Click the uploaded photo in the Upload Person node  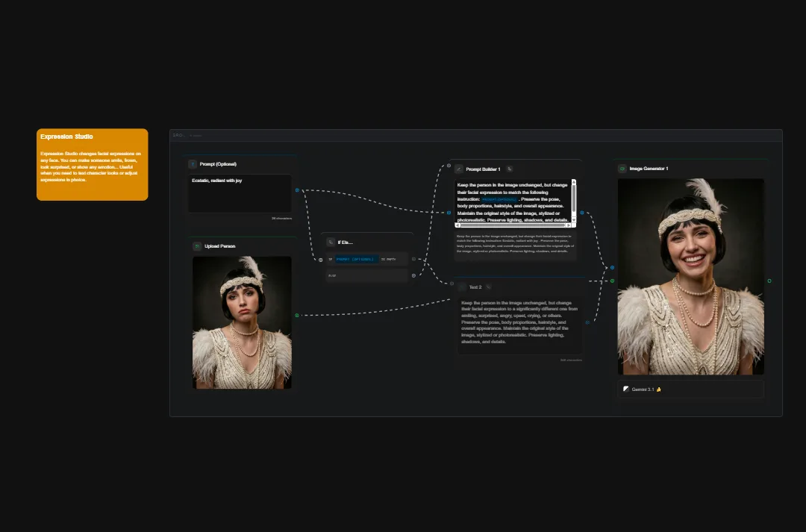click(242, 322)
